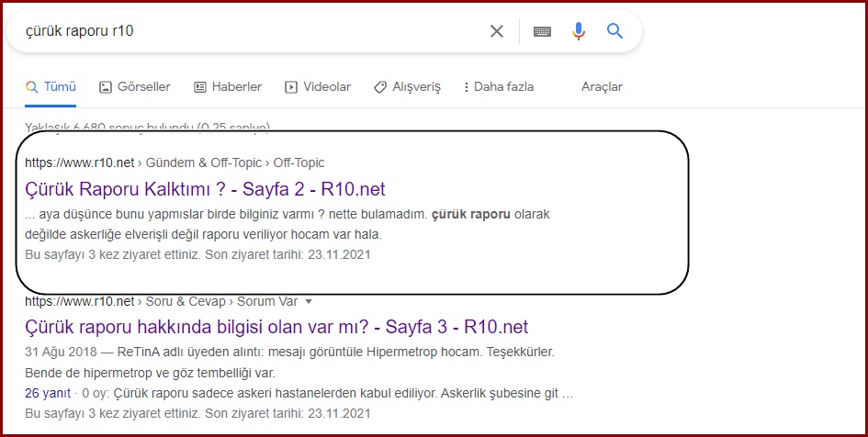Open Çürük raporu hakkında bilgisi result
868x437 pixels.
pyautogui.click(x=276, y=327)
